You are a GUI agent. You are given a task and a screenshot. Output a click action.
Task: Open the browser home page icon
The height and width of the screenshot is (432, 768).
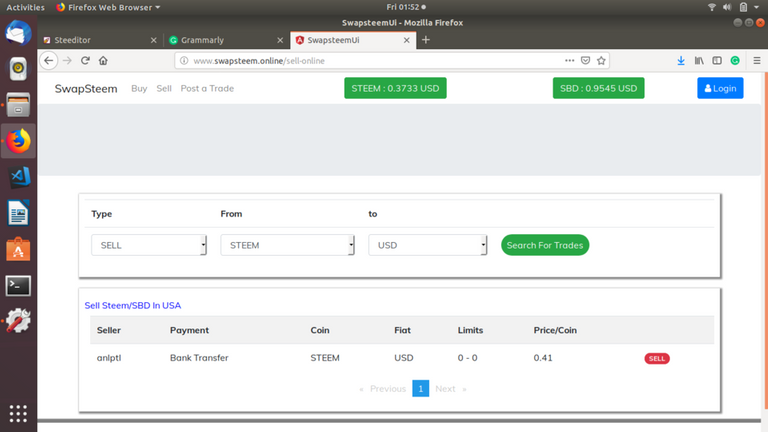pos(103,61)
